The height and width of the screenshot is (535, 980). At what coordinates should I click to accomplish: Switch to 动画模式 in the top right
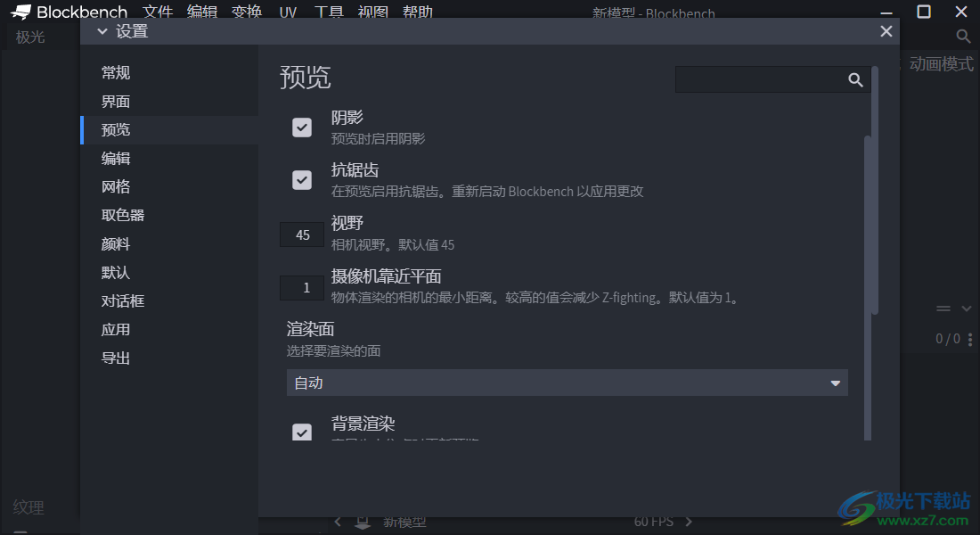click(x=942, y=64)
